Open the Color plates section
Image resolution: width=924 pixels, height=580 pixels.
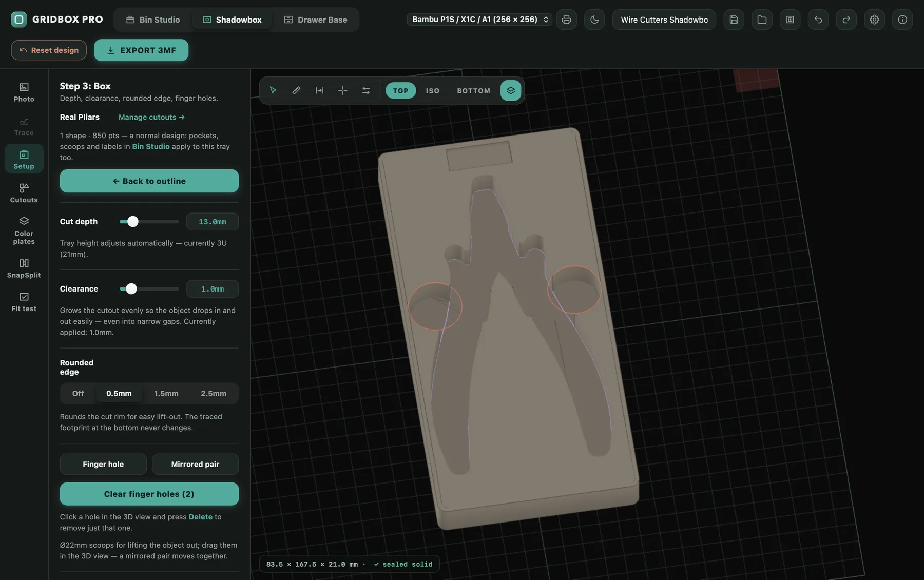[24, 231]
